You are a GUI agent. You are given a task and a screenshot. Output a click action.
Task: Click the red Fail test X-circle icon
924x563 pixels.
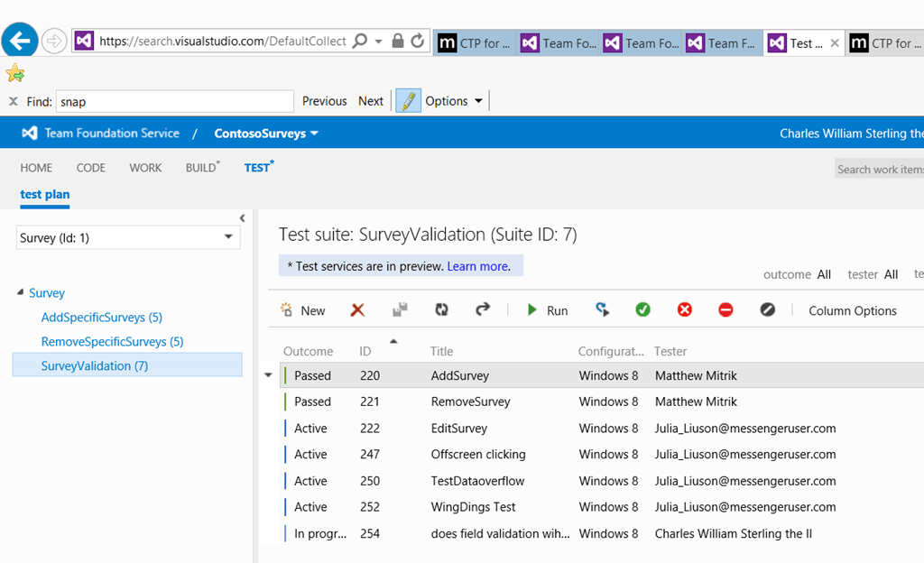tap(684, 309)
